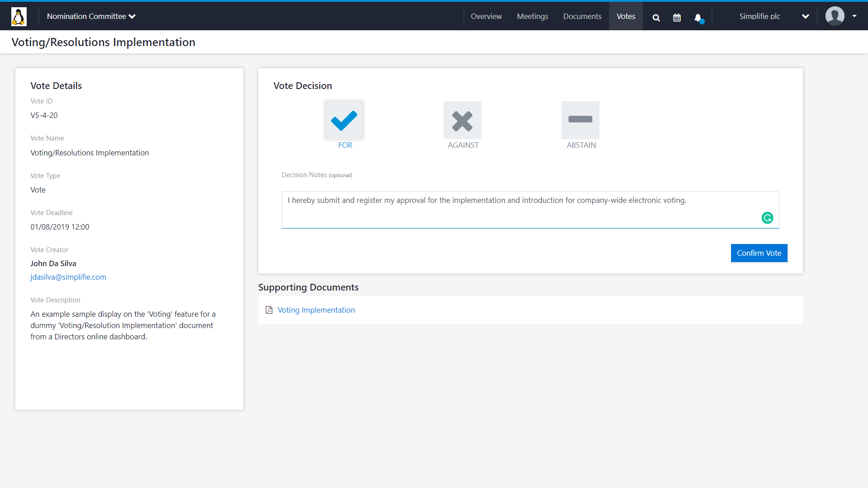Click the Vote Decision heading
The height and width of the screenshot is (488, 868).
click(302, 86)
